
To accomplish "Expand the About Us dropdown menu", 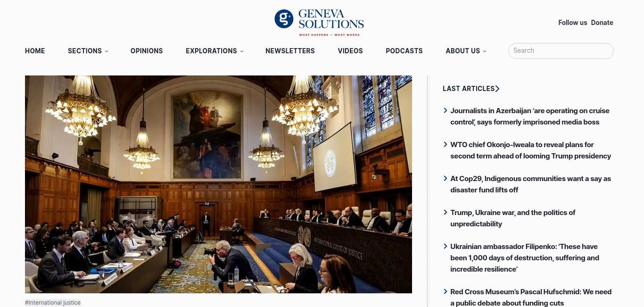I will click(466, 51).
